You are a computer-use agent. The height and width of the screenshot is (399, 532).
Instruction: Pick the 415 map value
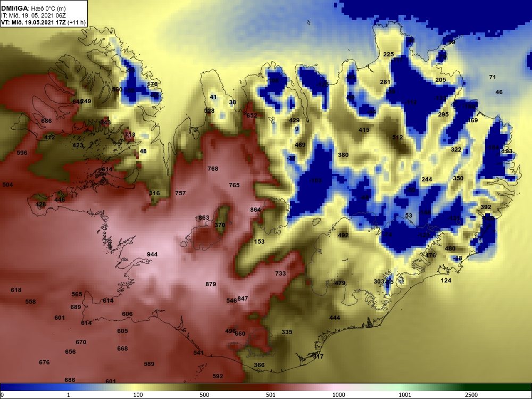[x=364, y=130]
